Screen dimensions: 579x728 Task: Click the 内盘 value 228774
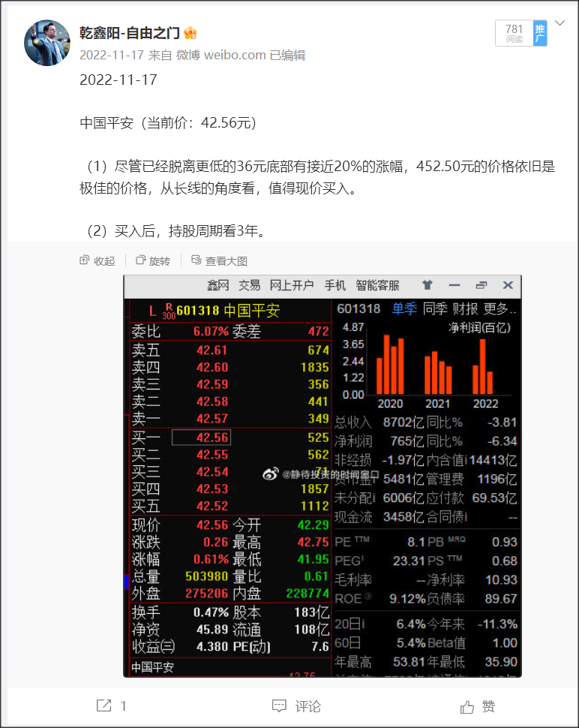point(307,594)
